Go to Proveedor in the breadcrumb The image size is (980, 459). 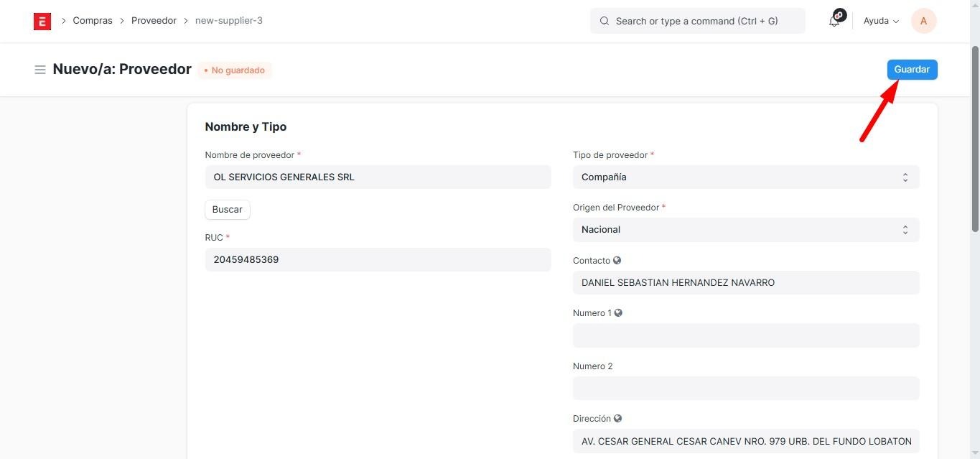click(154, 21)
